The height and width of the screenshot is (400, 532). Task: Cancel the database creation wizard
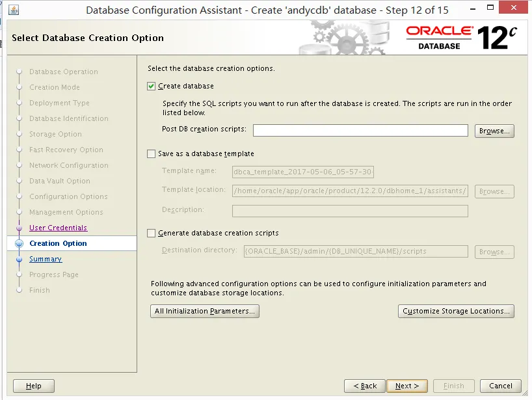500,386
